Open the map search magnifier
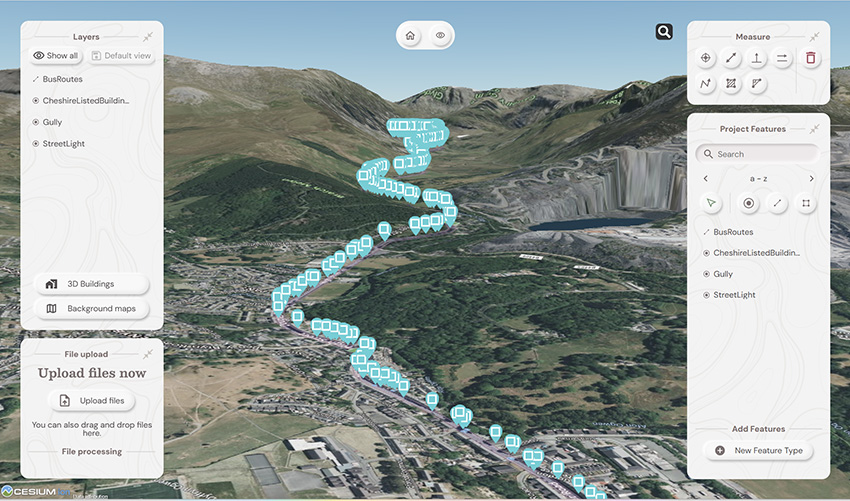Screen dimensions: 850x501 click(664, 32)
